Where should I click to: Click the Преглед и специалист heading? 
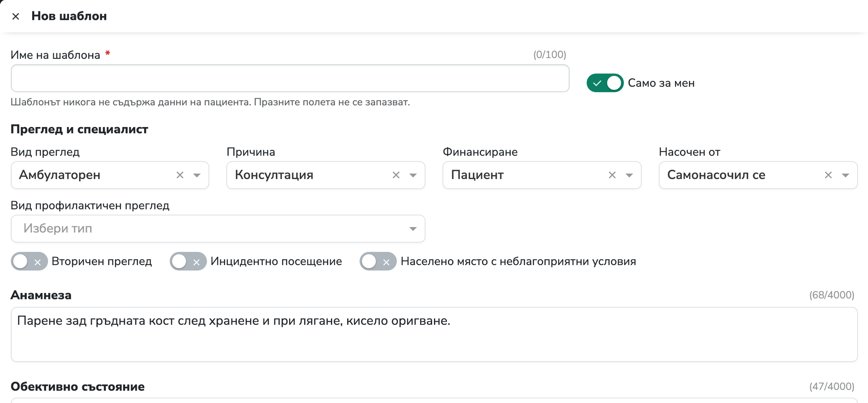[x=80, y=129]
